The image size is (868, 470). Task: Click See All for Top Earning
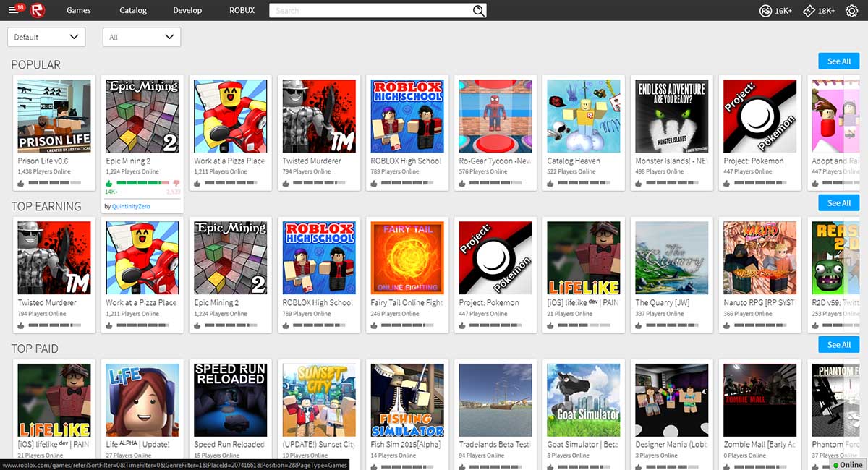(839, 202)
